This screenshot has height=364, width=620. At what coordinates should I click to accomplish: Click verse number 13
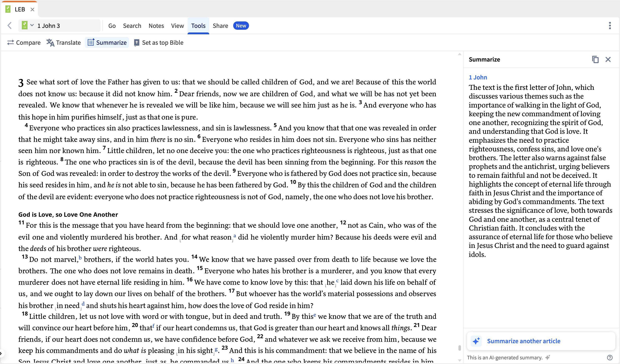[25, 257]
